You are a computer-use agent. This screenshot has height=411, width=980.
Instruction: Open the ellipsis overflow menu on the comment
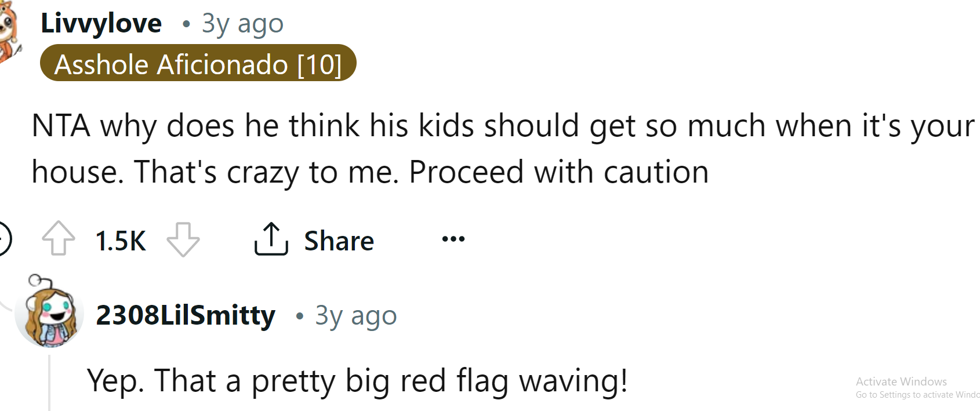(x=452, y=238)
